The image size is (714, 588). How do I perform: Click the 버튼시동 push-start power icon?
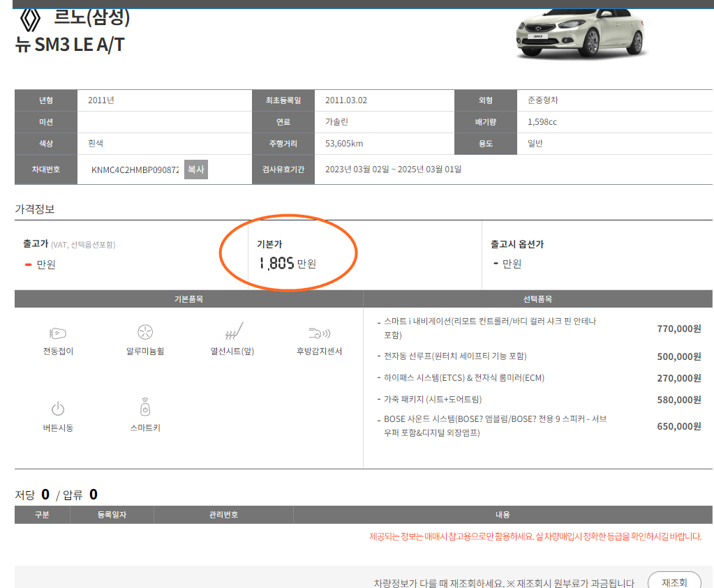point(58,409)
